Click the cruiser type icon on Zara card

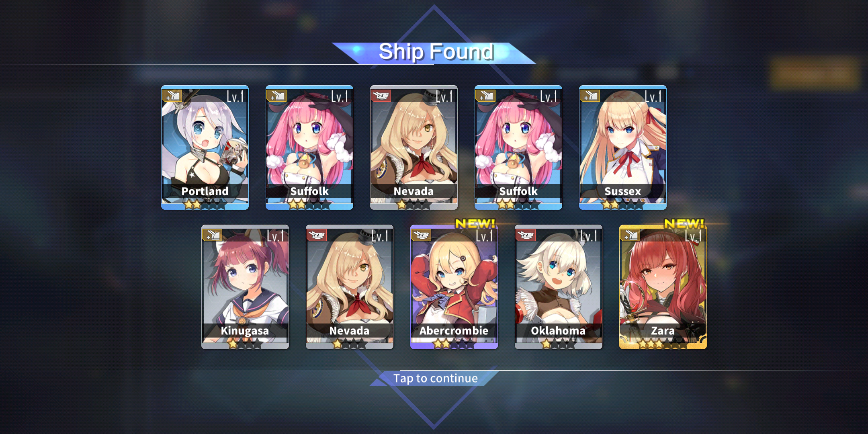[630, 235]
